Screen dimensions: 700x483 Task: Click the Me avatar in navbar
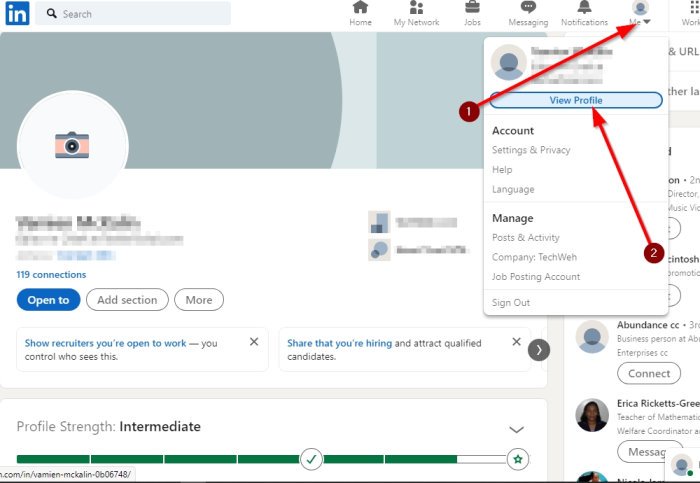pyautogui.click(x=640, y=8)
